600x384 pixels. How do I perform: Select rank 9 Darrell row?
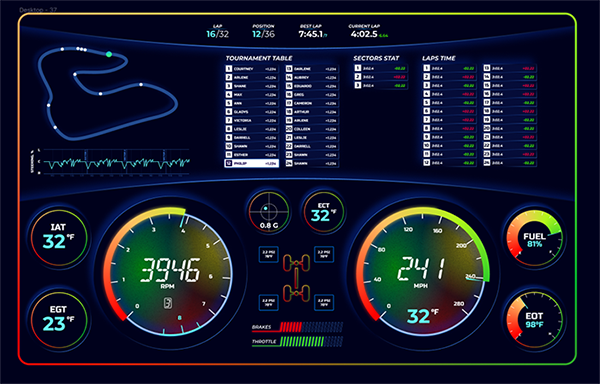point(251,138)
